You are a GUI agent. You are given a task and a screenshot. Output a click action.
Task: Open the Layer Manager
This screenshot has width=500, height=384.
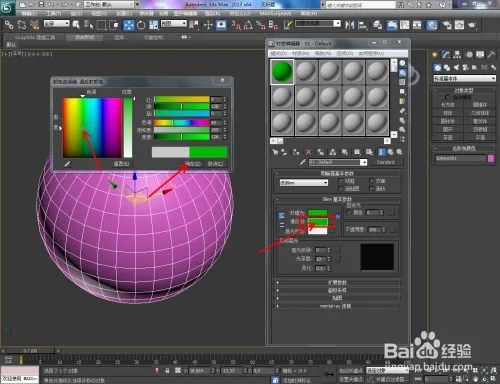coord(377,25)
